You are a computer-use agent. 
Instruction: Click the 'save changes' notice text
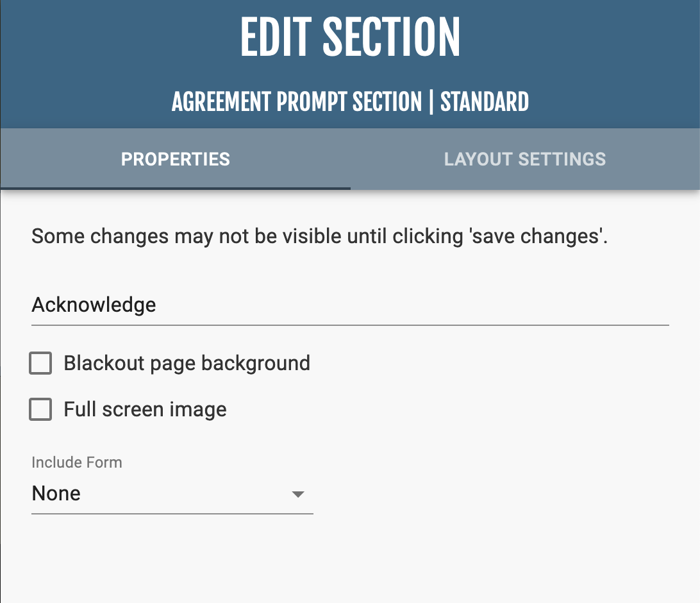319,237
